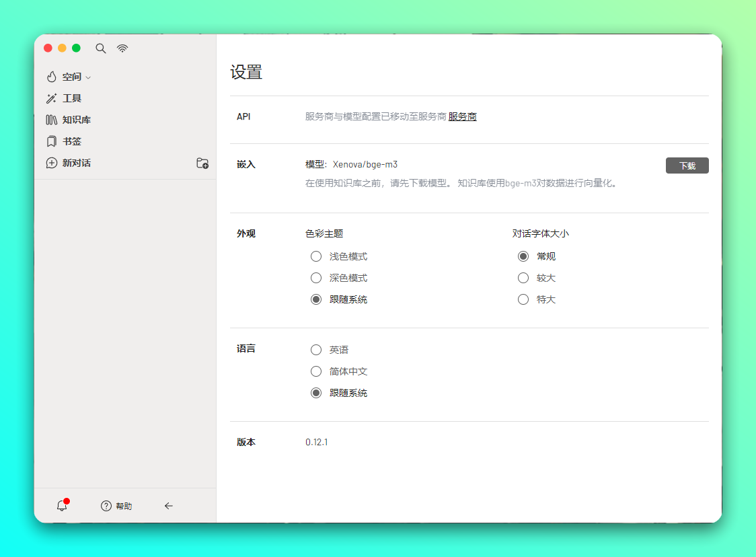Click the Wi-Fi network status icon
Screen dimensions: 756x557
[122, 48]
